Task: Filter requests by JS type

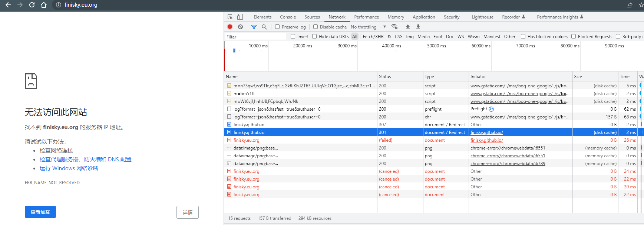Action: click(x=389, y=37)
